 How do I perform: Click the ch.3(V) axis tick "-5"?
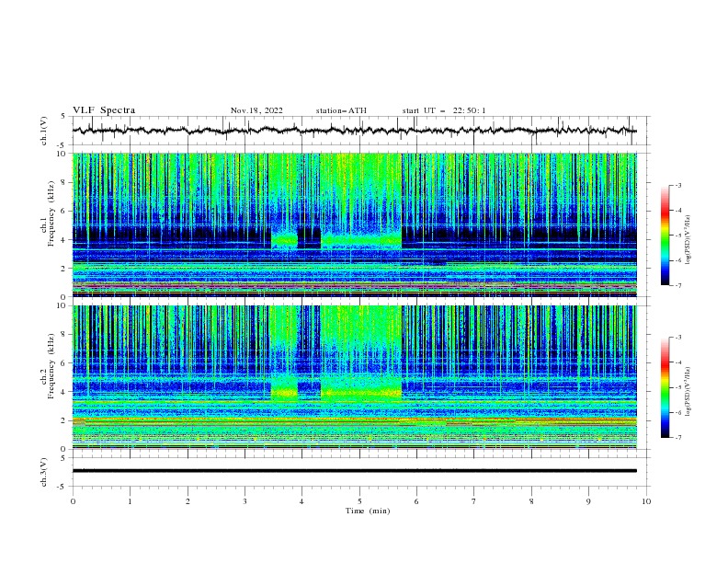click(x=63, y=487)
